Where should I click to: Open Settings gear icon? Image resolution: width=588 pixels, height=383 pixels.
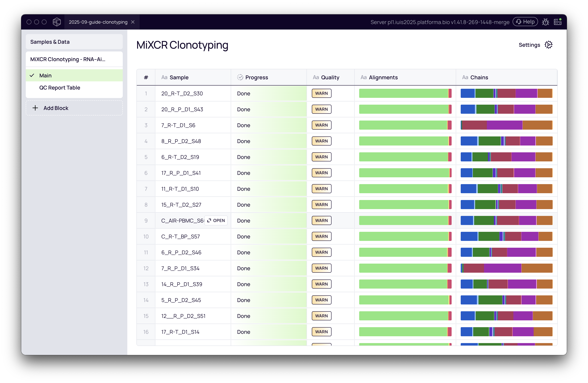548,45
